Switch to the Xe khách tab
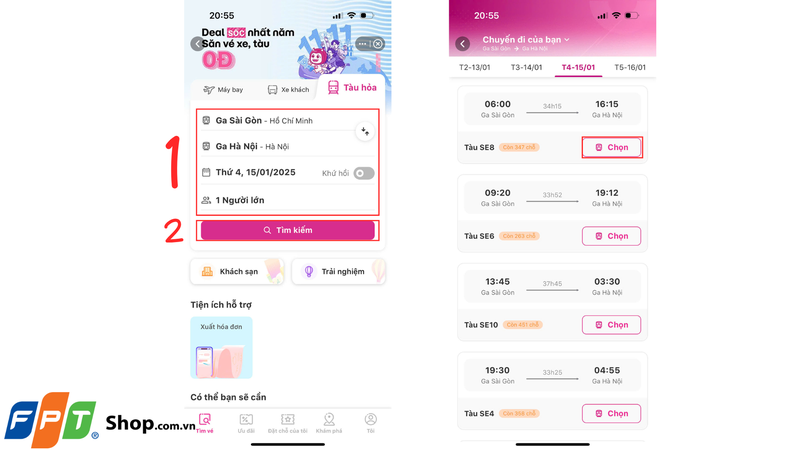800x450 pixels. (x=288, y=90)
